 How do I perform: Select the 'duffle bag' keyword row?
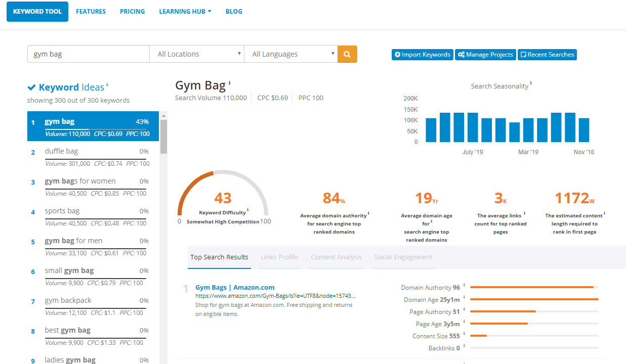93,156
